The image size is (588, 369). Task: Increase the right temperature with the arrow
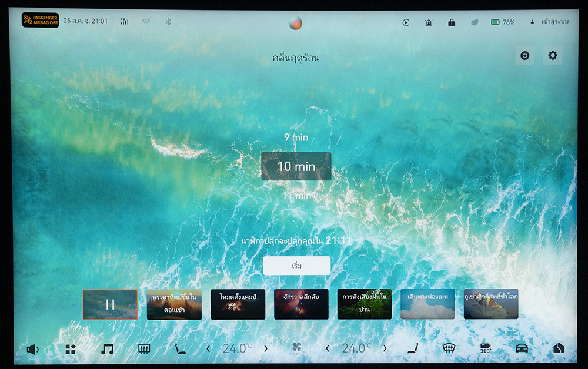385,349
